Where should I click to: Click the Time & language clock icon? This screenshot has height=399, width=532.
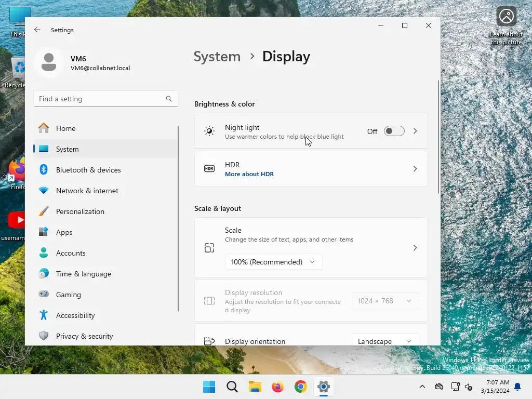44,273
